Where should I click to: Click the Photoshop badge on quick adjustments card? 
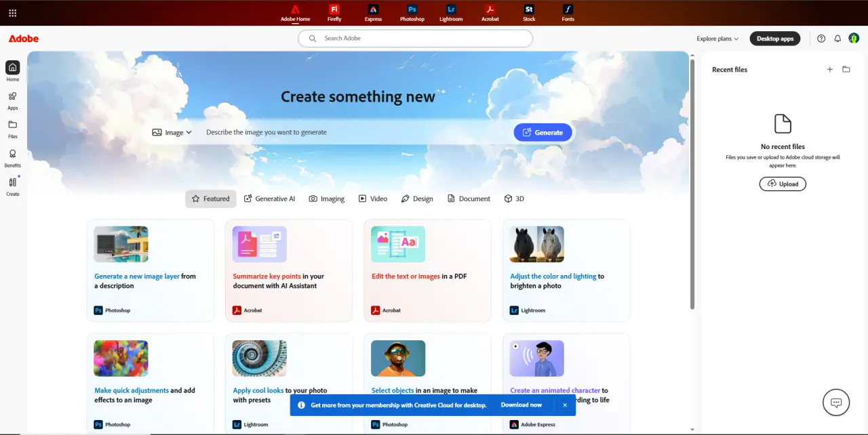click(112, 424)
